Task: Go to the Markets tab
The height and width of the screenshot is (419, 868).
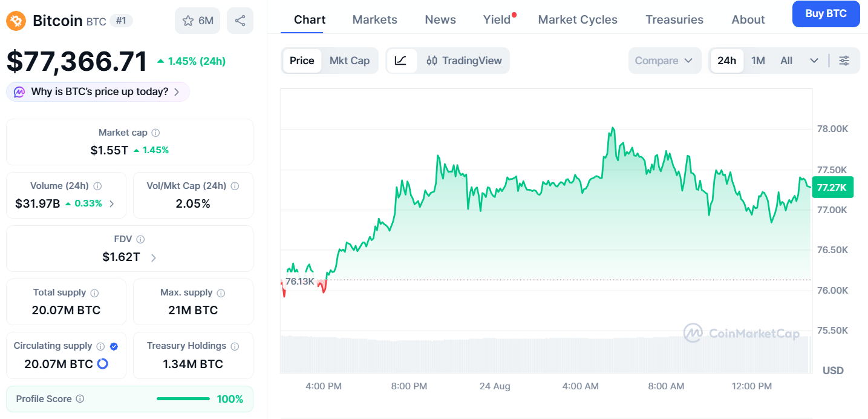Action: click(x=375, y=19)
